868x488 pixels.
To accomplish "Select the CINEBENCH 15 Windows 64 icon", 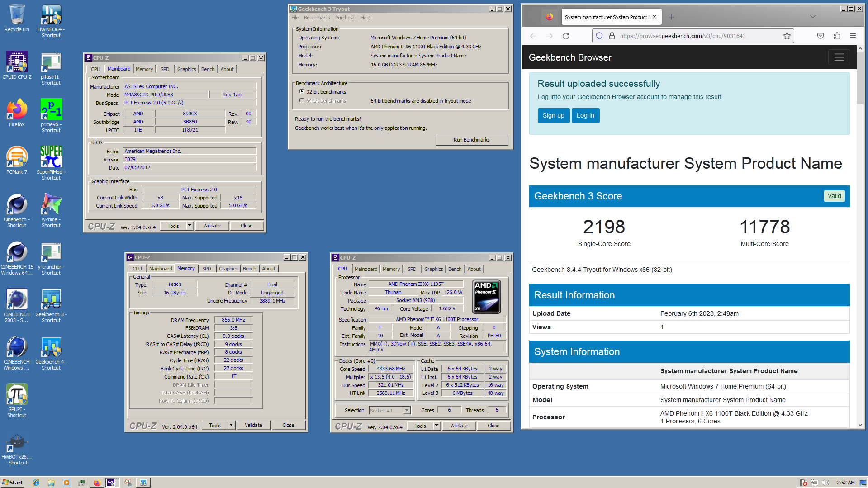I will (17, 259).
